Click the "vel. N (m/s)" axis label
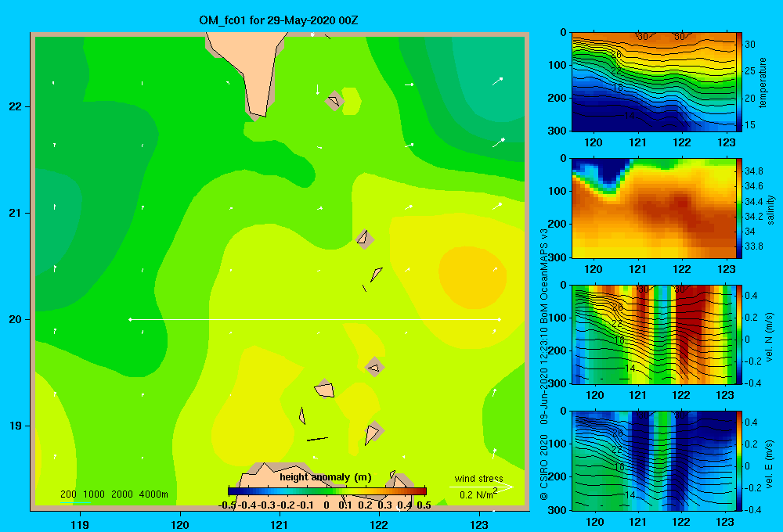 coord(769,337)
